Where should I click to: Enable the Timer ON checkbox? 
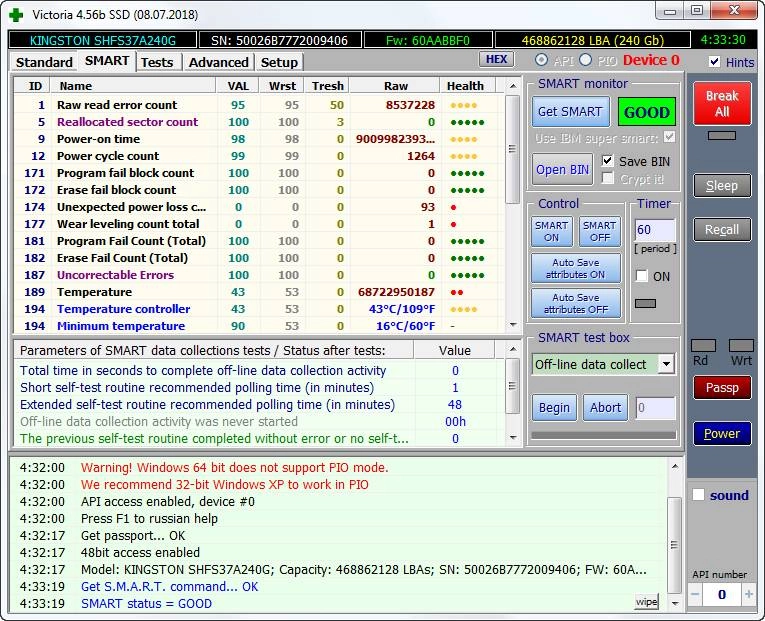[642, 276]
